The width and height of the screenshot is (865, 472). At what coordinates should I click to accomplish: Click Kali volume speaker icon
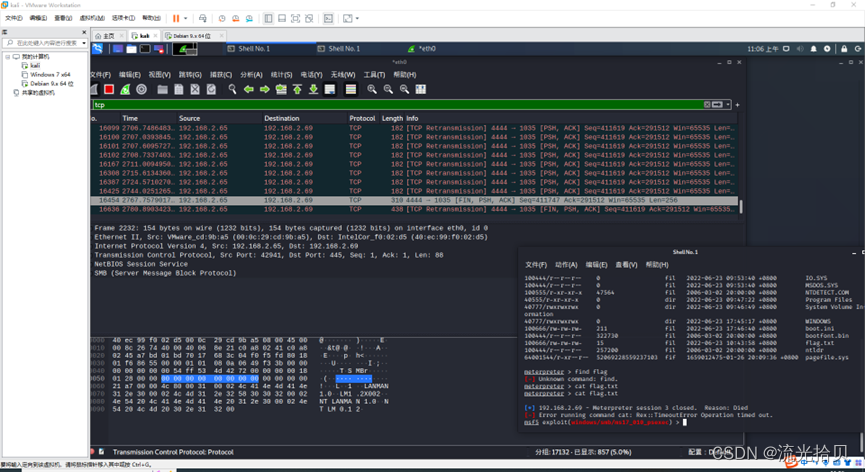(800, 49)
